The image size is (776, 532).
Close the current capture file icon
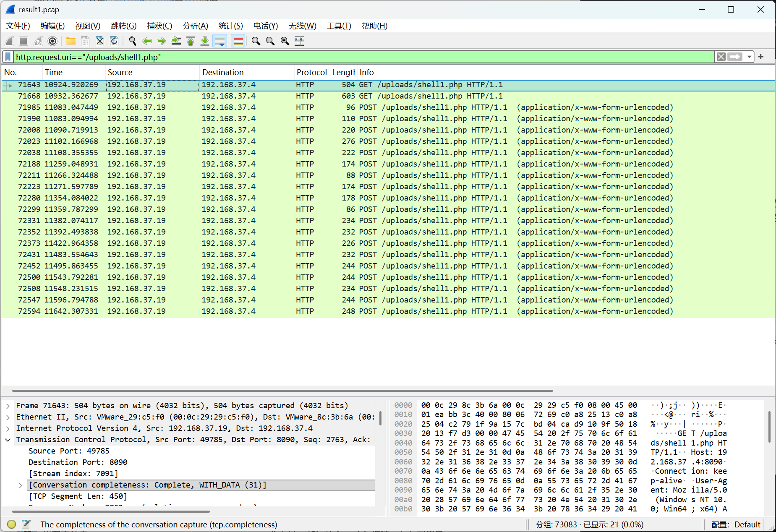click(x=99, y=41)
